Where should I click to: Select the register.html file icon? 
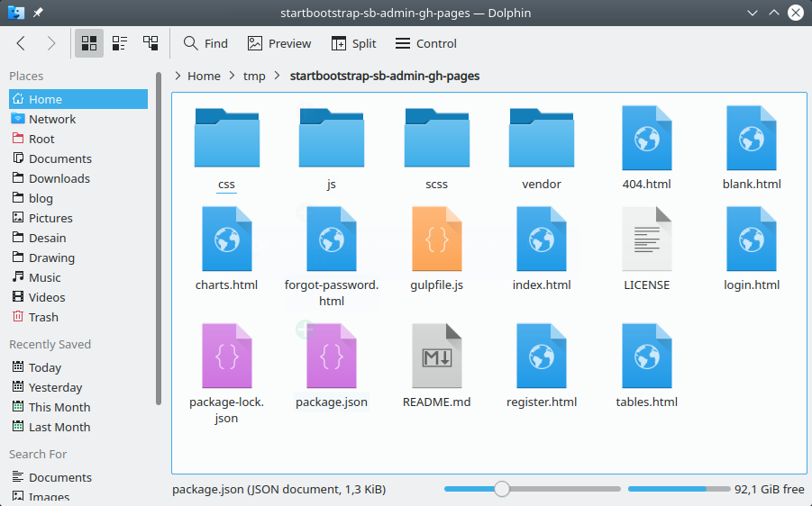coord(542,356)
